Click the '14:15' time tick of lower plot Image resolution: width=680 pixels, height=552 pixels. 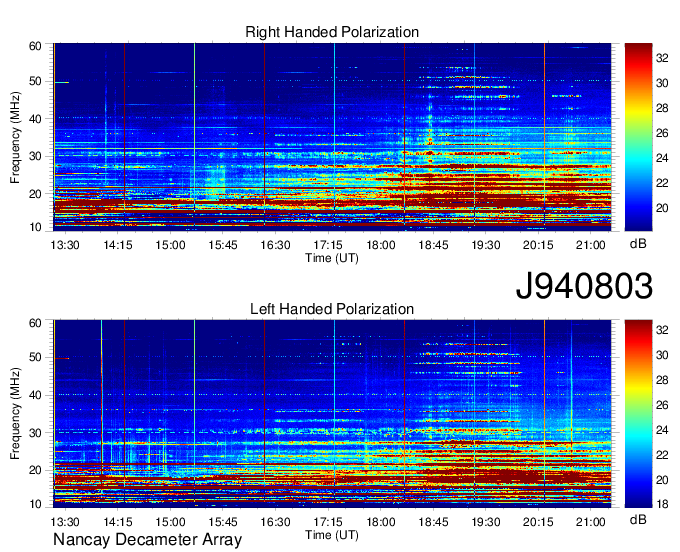pyautogui.click(x=118, y=522)
